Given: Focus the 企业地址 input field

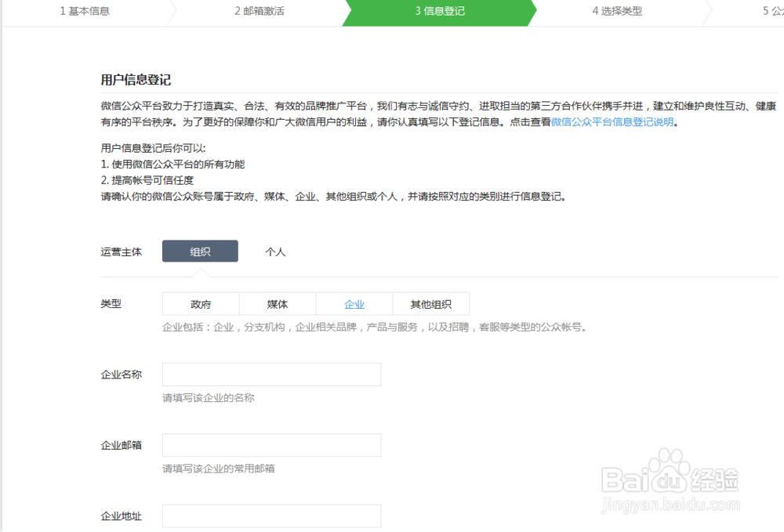Looking at the screenshot, I should click(x=271, y=516).
